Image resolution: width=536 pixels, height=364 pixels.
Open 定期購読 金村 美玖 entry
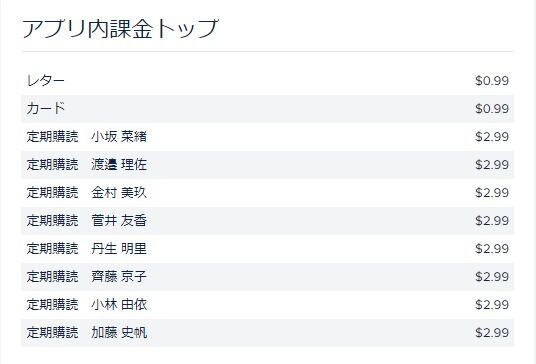[267, 193]
